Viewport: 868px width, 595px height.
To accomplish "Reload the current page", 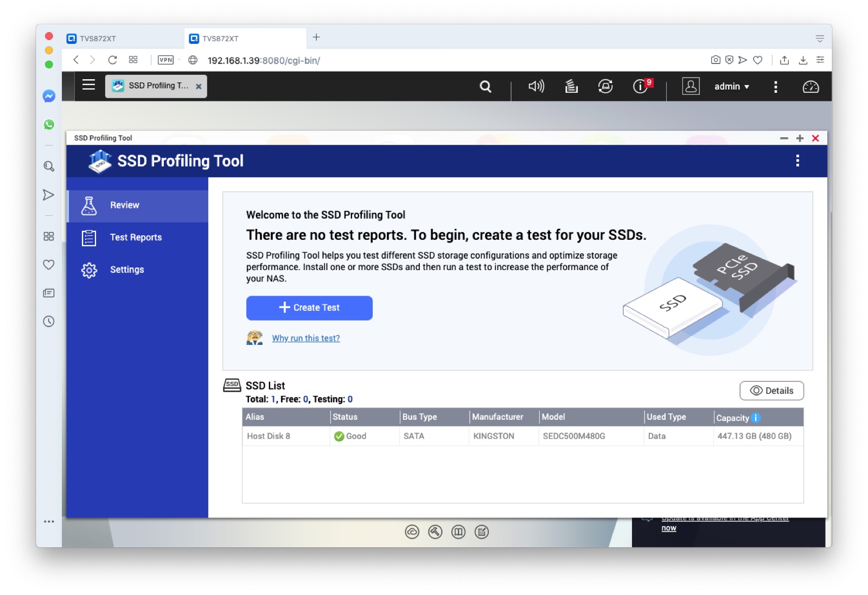I will [x=112, y=60].
